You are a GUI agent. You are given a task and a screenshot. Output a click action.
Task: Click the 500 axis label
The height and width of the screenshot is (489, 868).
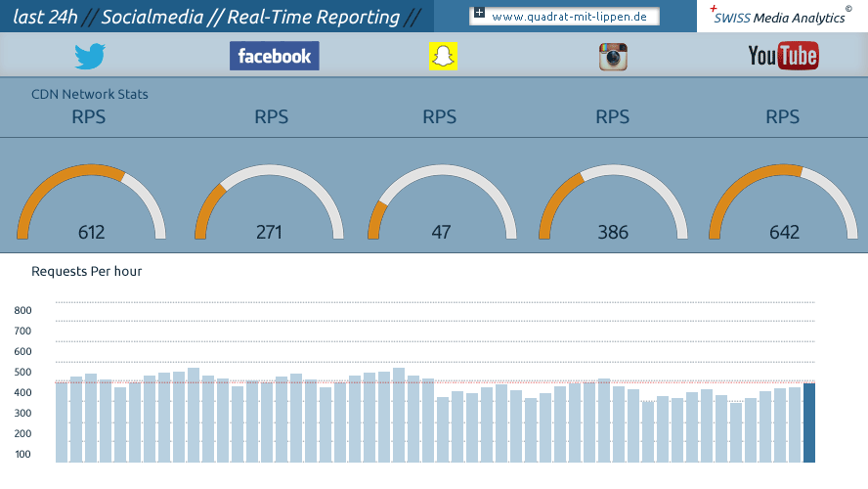coord(22,372)
